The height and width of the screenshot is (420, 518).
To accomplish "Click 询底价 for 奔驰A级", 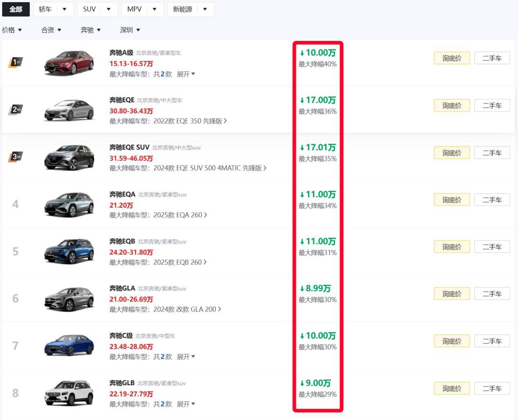I will (x=452, y=58).
